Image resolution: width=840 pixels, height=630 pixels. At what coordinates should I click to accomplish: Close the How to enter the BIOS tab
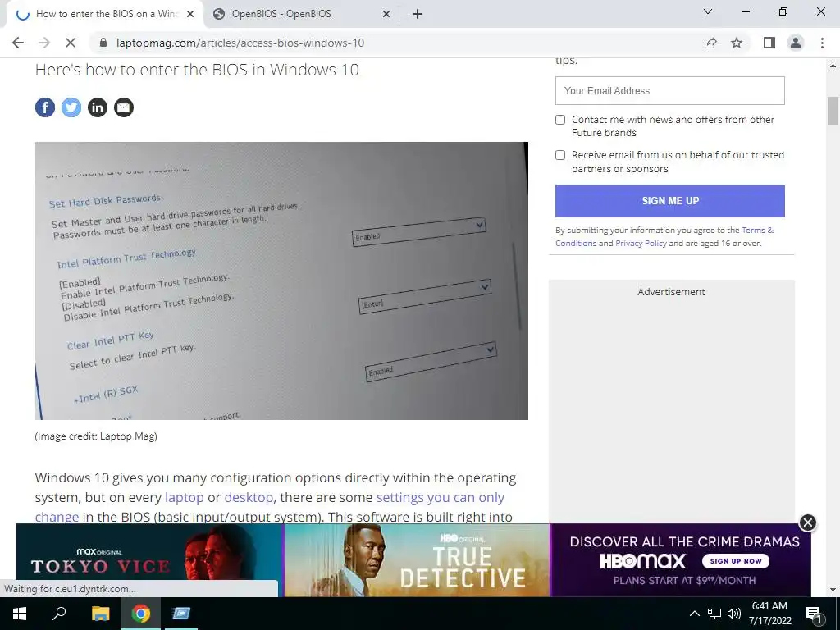pos(190,14)
